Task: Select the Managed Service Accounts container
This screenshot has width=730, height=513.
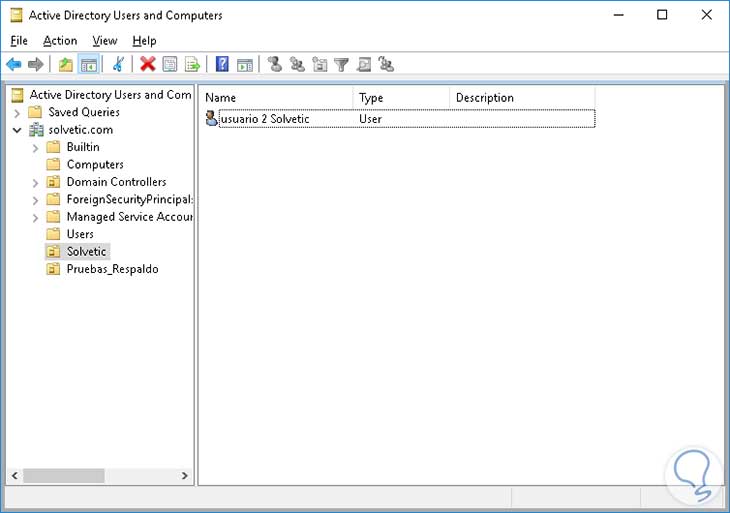Action: coord(129,216)
